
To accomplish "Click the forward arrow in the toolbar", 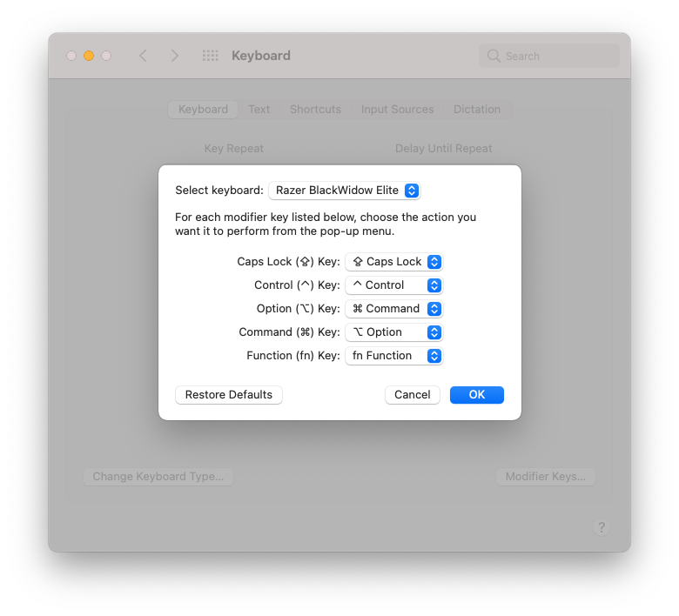I will tap(174, 56).
